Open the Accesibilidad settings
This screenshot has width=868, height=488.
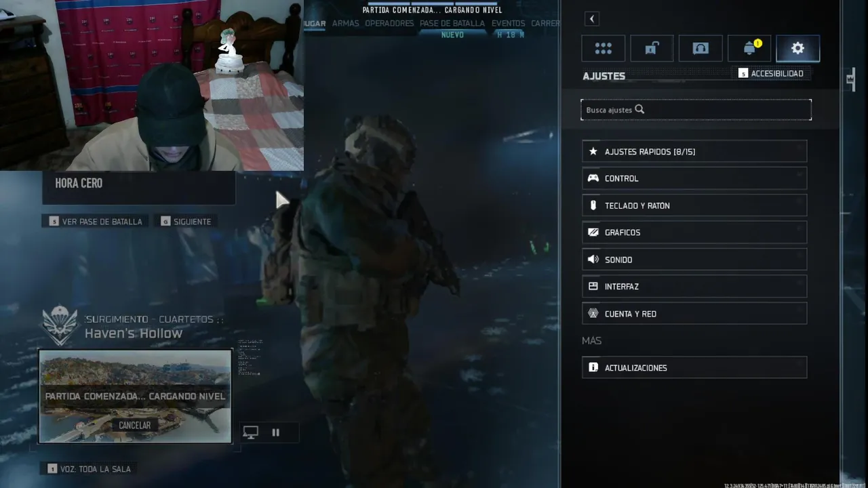click(x=771, y=73)
